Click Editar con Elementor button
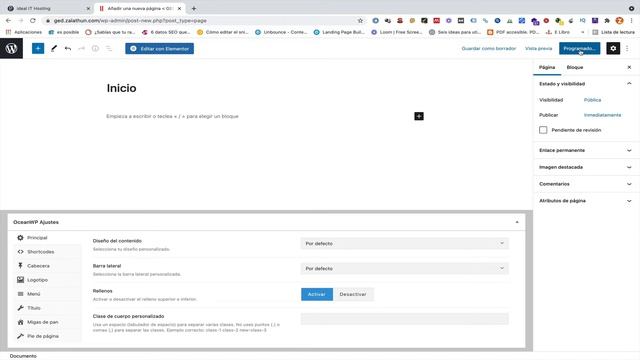 [x=160, y=49]
